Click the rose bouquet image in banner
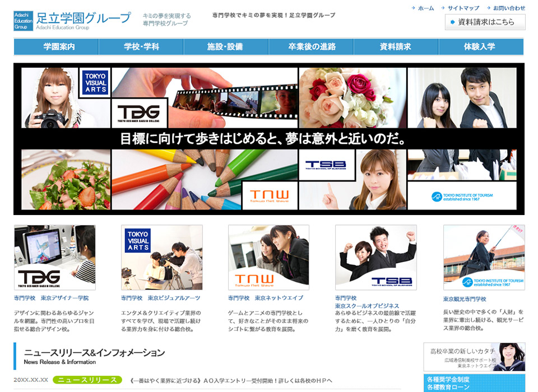This screenshot has width=538, height=392. point(353,98)
